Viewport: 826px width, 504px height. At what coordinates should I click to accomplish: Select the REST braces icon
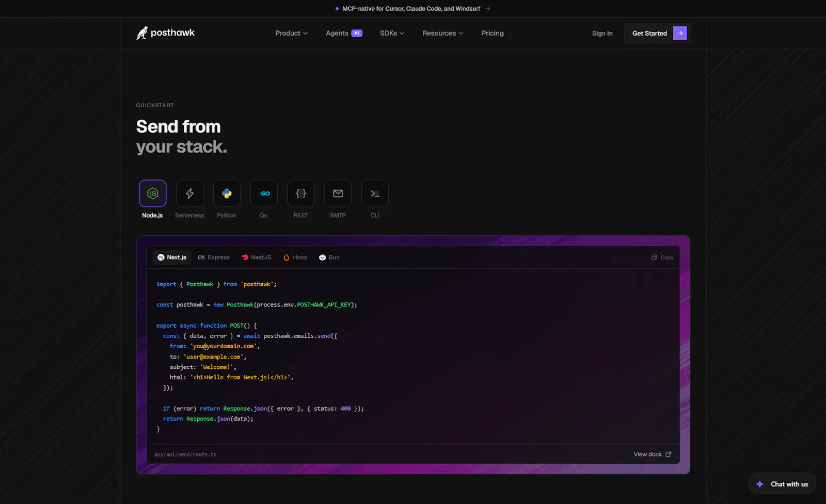coord(301,193)
